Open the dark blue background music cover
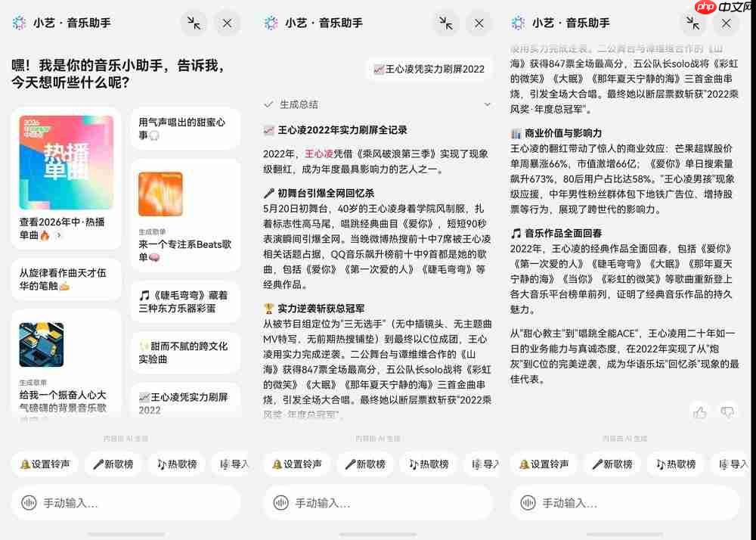This screenshot has height=540, width=756. pyautogui.click(x=42, y=344)
